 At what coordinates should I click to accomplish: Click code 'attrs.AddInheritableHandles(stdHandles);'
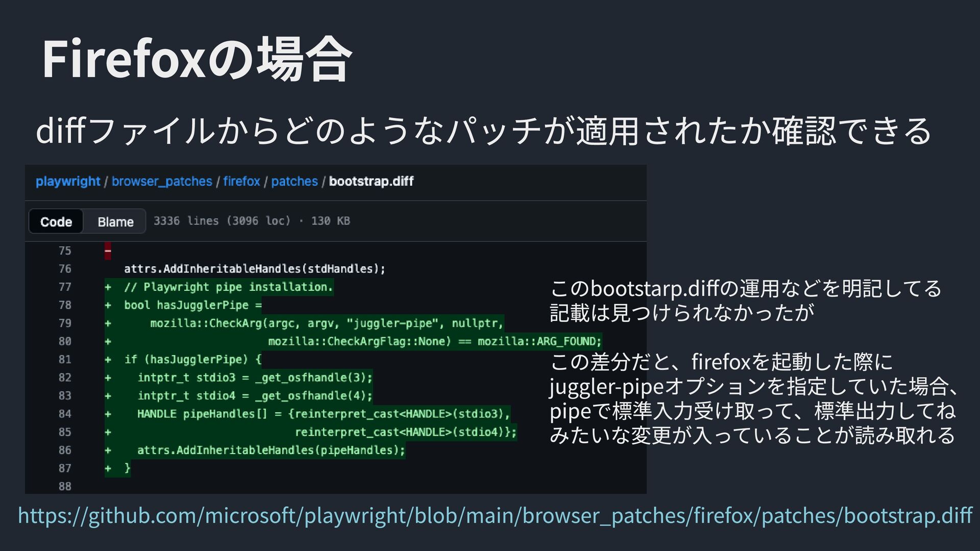click(255, 269)
